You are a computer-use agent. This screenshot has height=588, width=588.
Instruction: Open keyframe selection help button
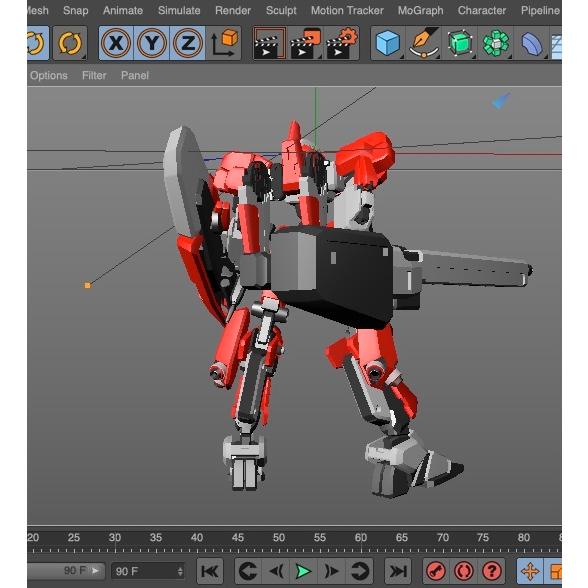(492, 571)
